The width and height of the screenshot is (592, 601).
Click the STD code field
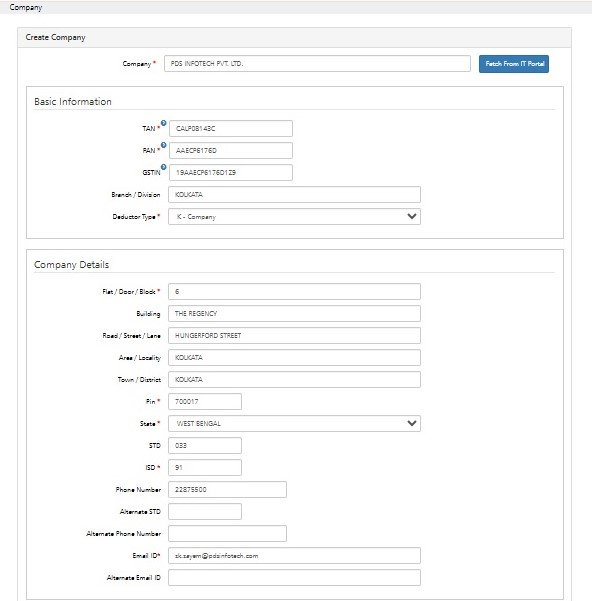tap(205, 445)
